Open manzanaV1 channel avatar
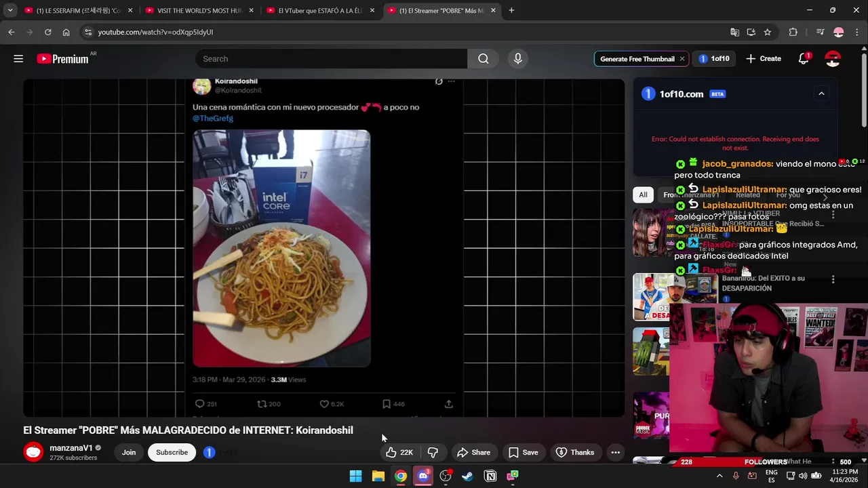This screenshot has width=868, height=488. pos(33,452)
